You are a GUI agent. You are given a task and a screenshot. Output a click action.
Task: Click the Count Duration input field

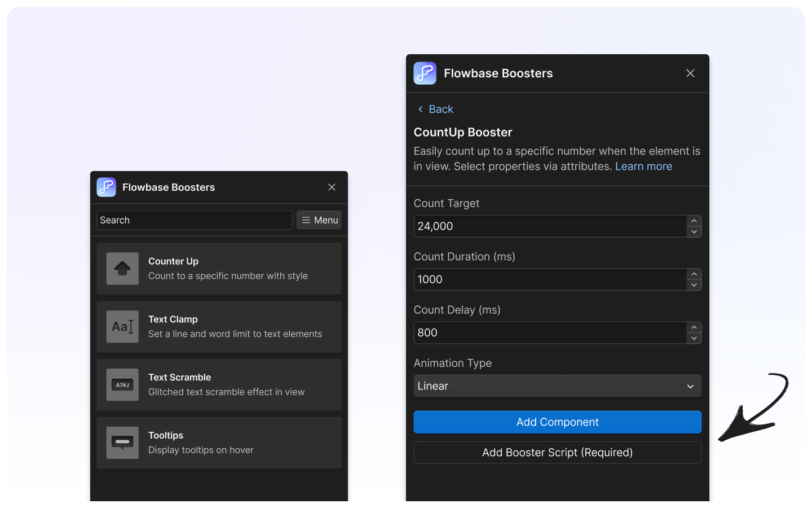coord(550,279)
